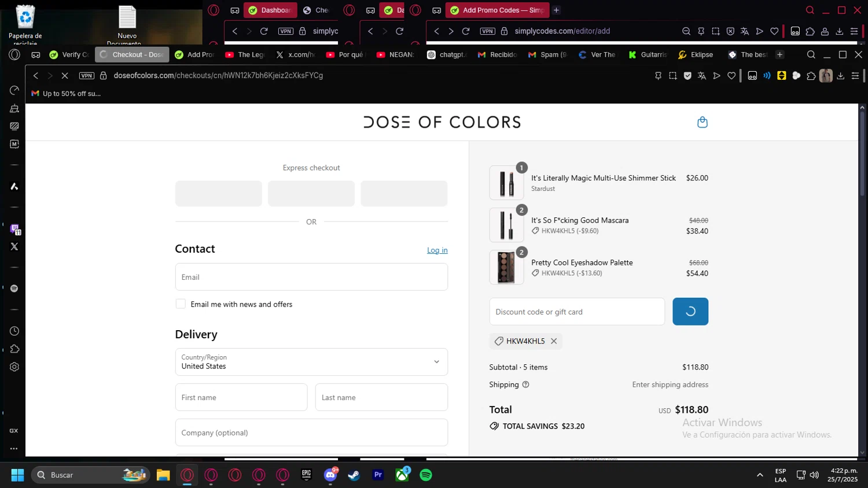This screenshot has height=488, width=868.
Task: Switch to the Add Promo tab
Action: point(195,54)
